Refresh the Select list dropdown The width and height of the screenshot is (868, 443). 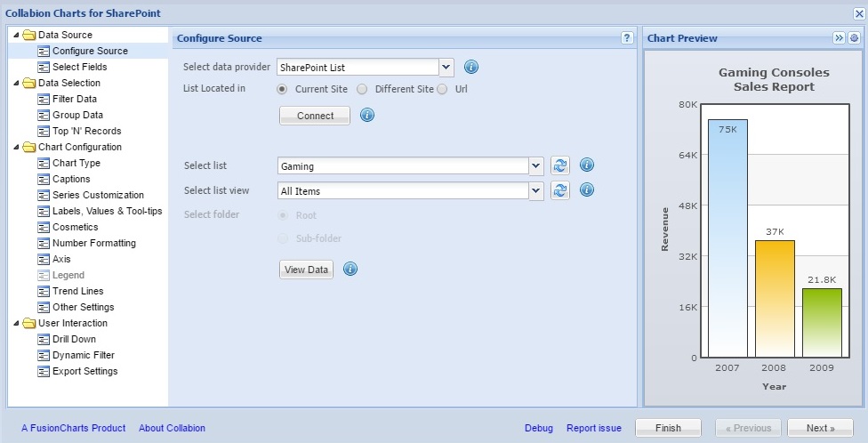click(x=559, y=165)
